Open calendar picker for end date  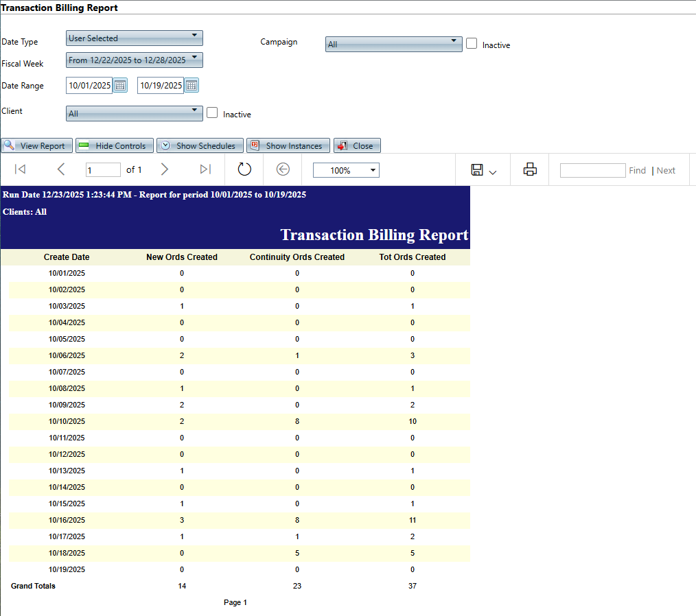coord(192,86)
